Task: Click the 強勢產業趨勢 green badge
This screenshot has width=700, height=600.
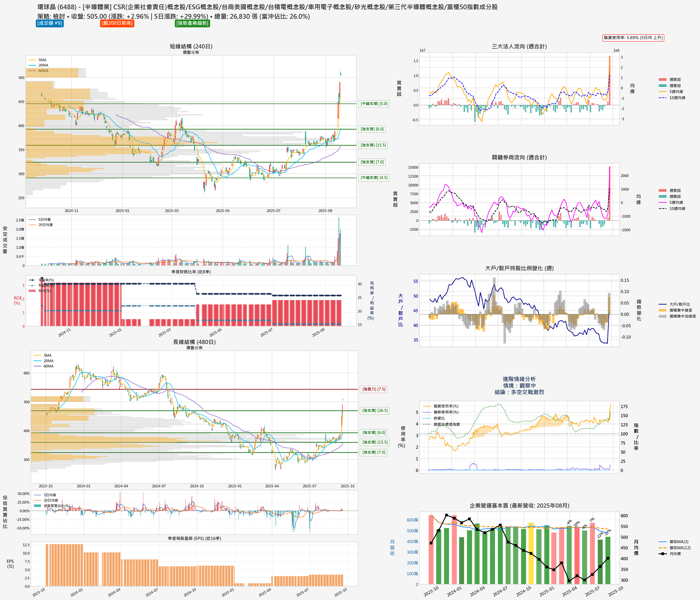Action: [x=192, y=23]
